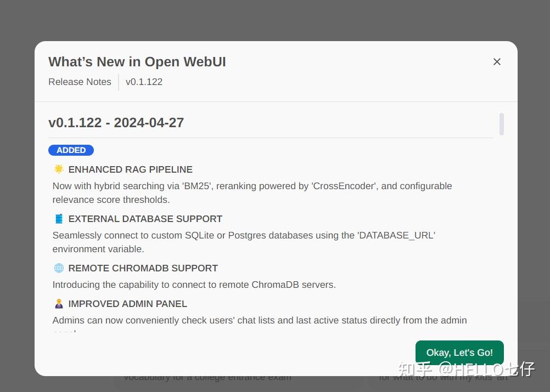
Task: Click the globe icon beside Remote ChromaDB Support
Action: [59, 268]
